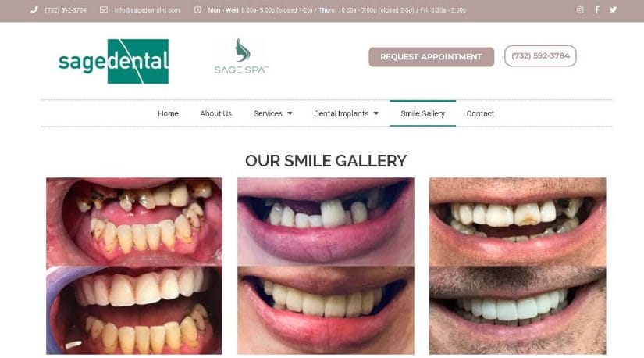Go to the About Us page
Image resolution: width=644 pixels, height=358 pixels.
pos(215,113)
